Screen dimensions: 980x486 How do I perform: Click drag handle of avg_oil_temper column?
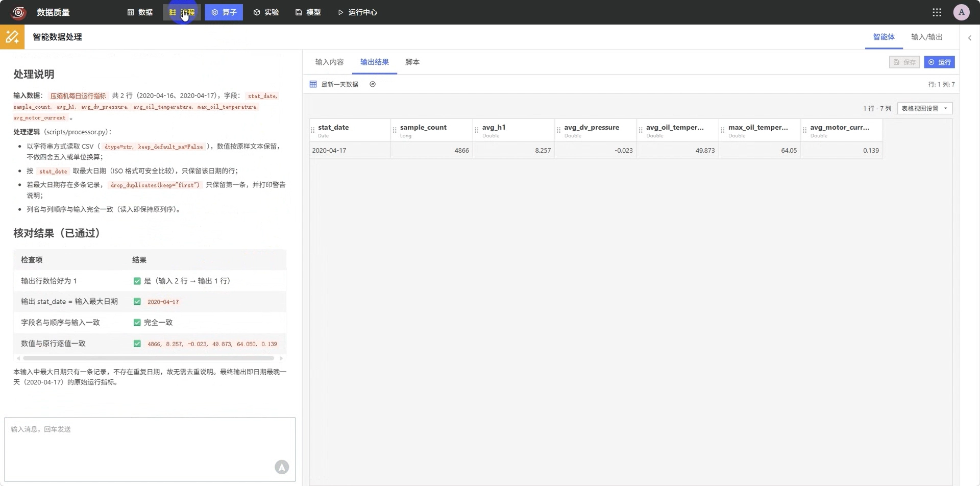[641, 131]
